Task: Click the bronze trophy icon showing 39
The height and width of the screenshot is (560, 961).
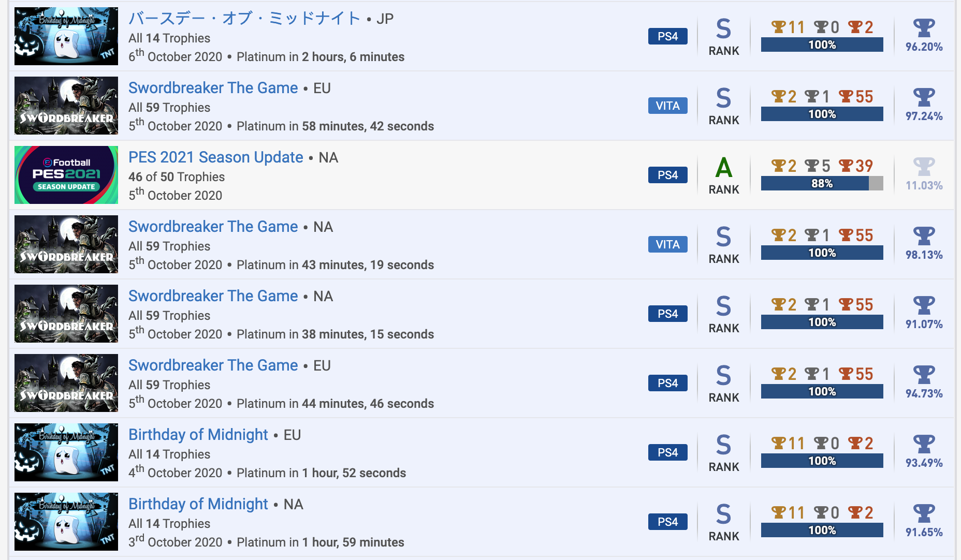Action: [x=846, y=166]
